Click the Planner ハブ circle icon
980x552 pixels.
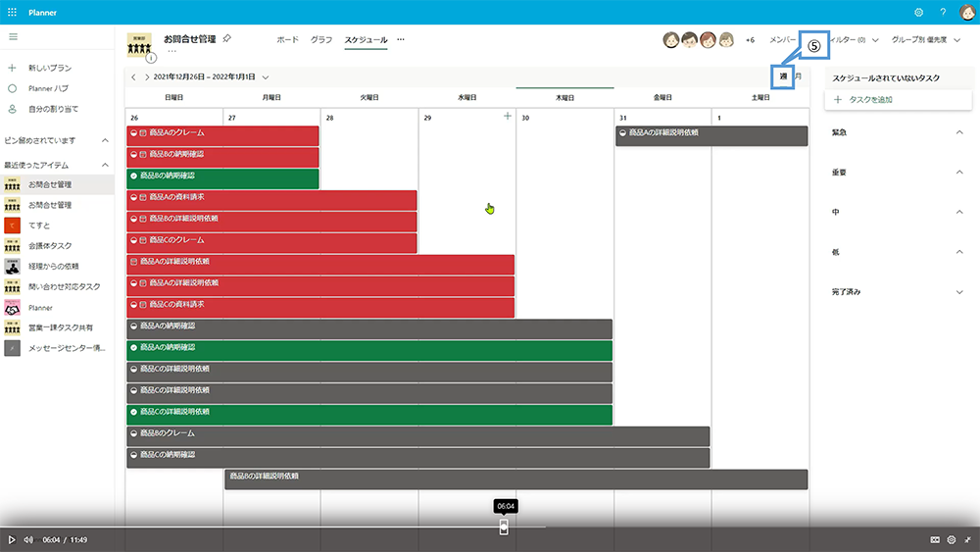tap(12, 88)
